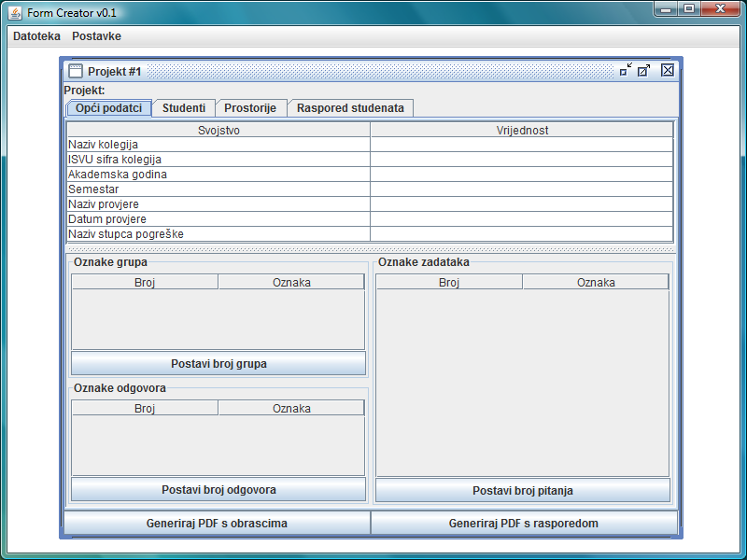Click the Java icon in title bar
This screenshot has height=560, width=747.
click(15, 12)
